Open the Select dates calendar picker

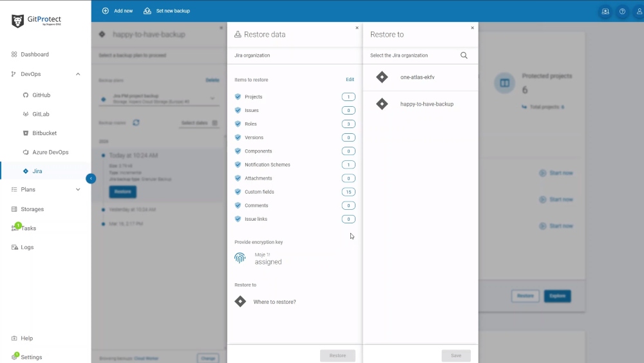tap(199, 123)
